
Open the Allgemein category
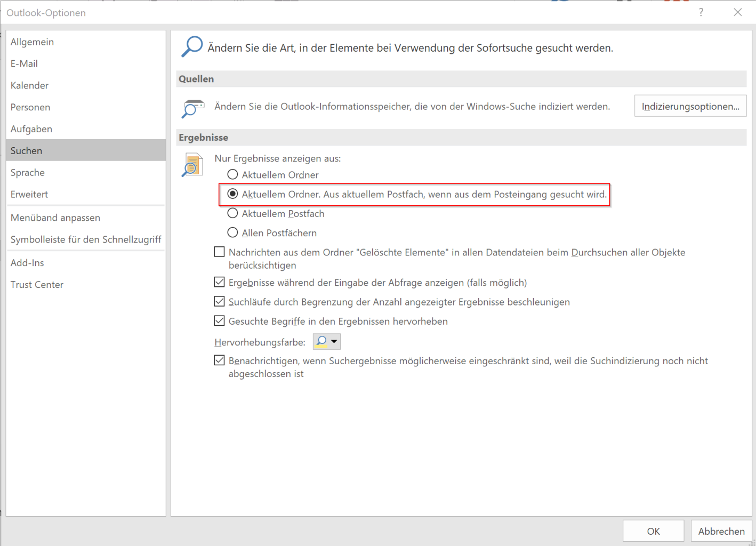86,42
